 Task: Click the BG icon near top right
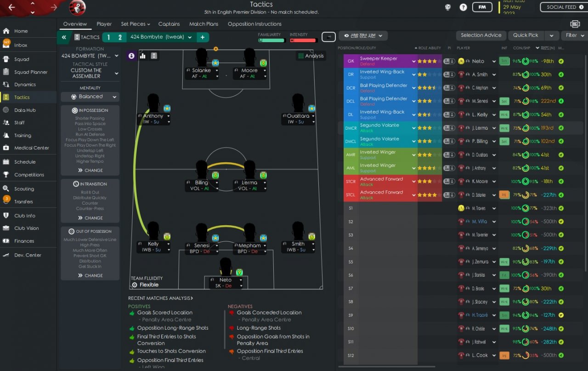[x=575, y=24]
